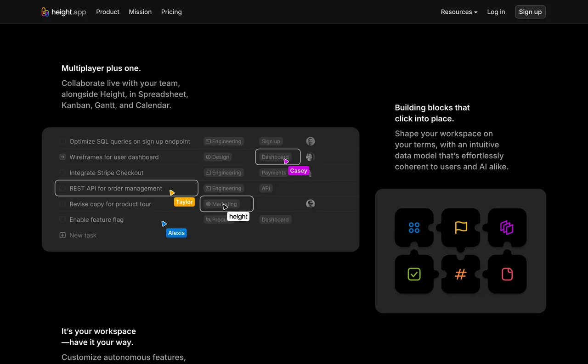Click the plus icon next to New task
This screenshot has width=588, height=364.
[x=62, y=235]
